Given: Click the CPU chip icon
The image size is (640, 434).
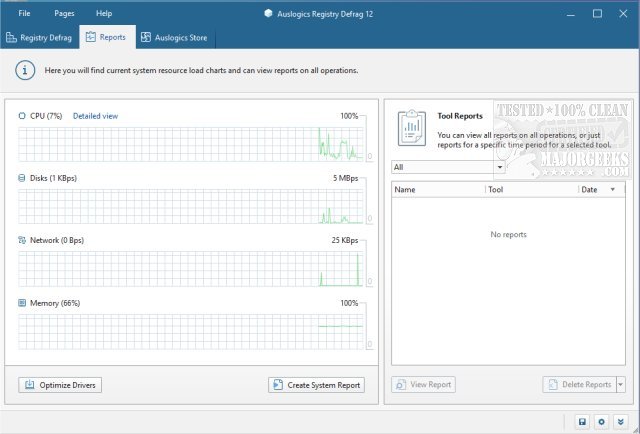Looking at the screenshot, I should (x=22, y=116).
